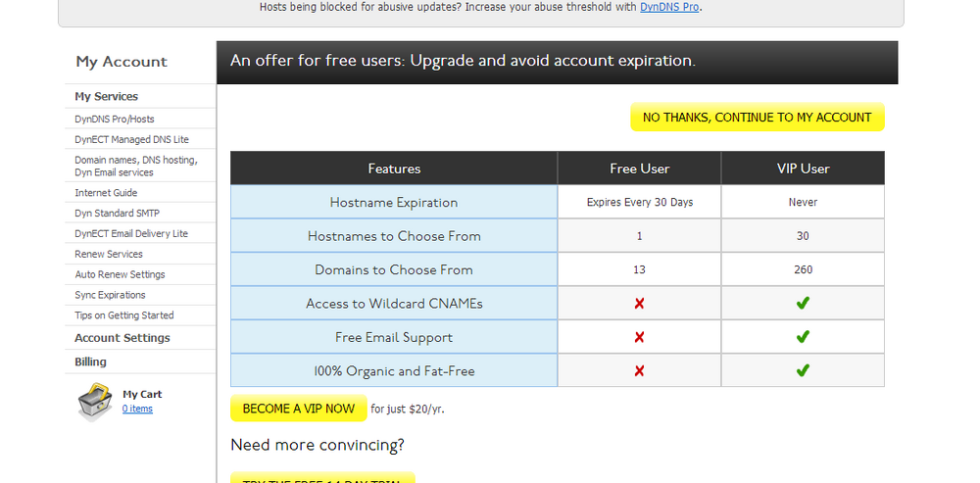The image size is (980, 483).
Task: Click No Thanks, Continue to My Account button
Action: point(757,117)
